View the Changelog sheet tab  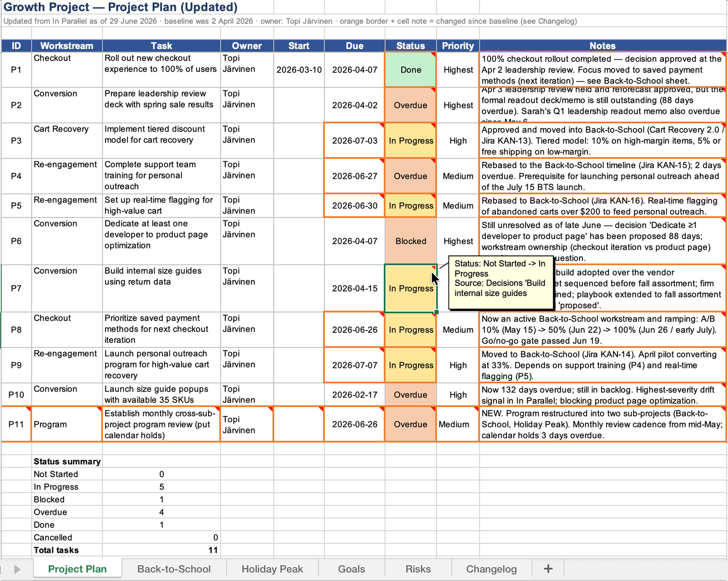(491, 569)
